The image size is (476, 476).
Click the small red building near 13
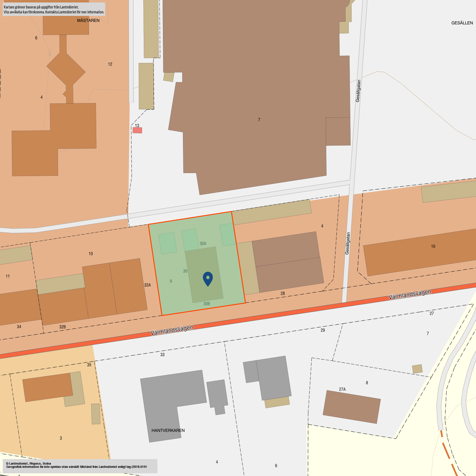137,130
